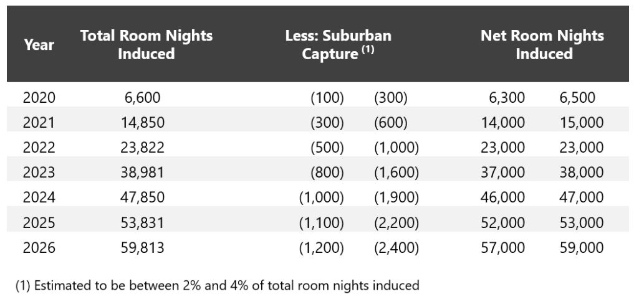The image size is (644, 299).
Task: Click the Year column header
Action: (x=39, y=45)
